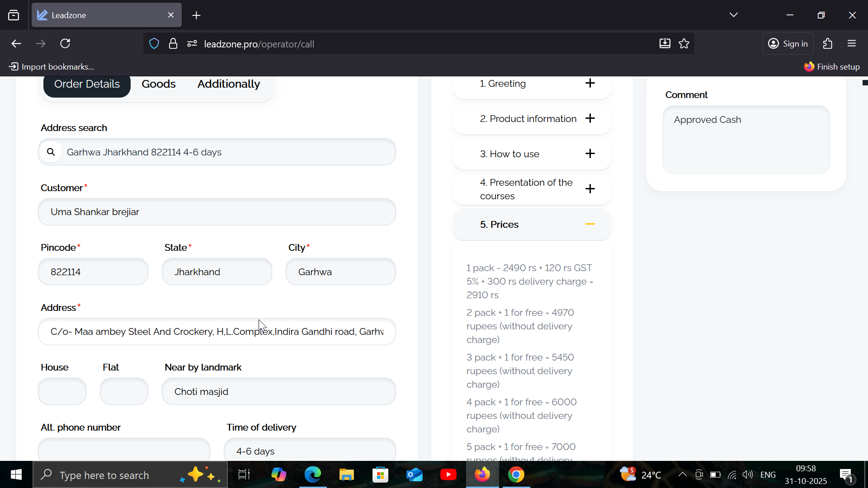
Task: Bookmark this page with the star icon
Action: pyautogui.click(x=684, y=44)
